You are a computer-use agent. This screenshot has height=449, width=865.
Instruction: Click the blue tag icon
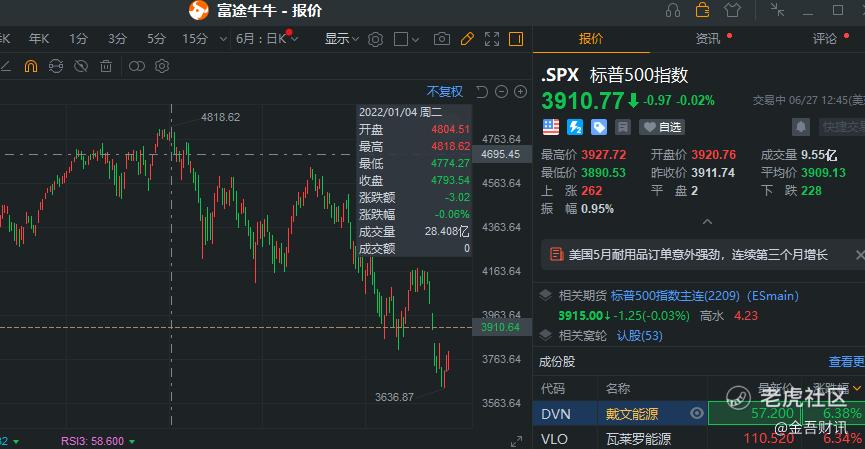click(x=599, y=127)
